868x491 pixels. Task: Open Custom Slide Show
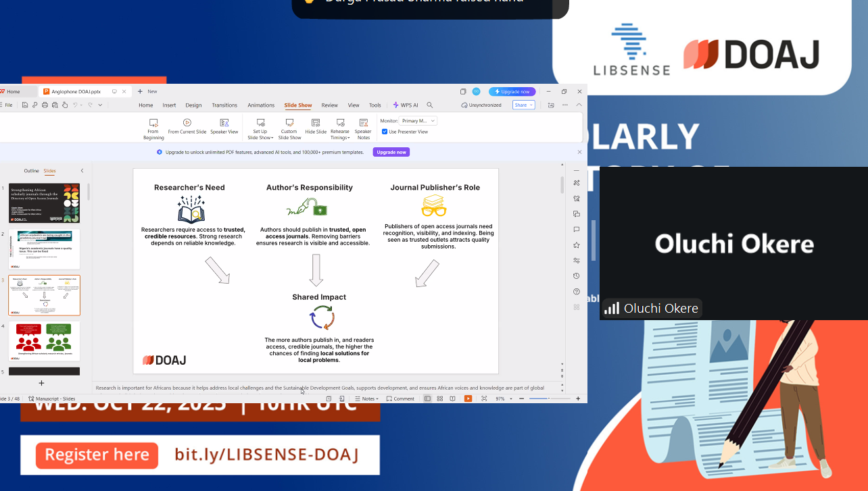[289, 128]
